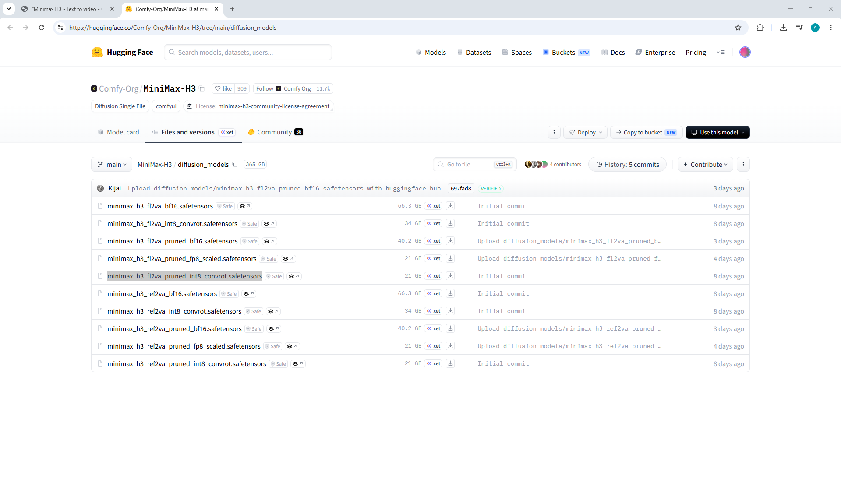Open file-tree three-dot menu beside Contribute
The image size is (841, 504).
tap(743, 164)
